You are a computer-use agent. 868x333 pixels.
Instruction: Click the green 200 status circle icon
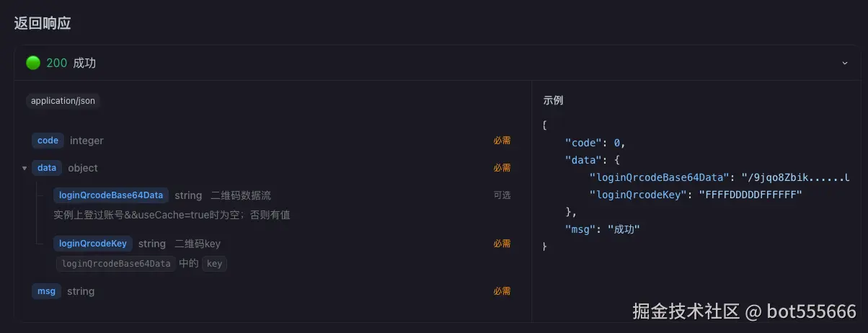33,63
